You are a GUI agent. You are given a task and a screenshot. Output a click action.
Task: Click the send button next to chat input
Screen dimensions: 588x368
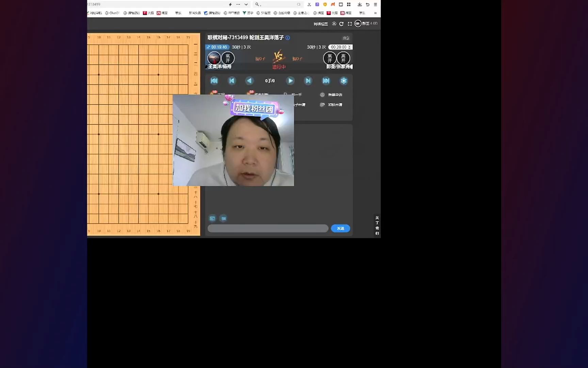tap(340, 228)
